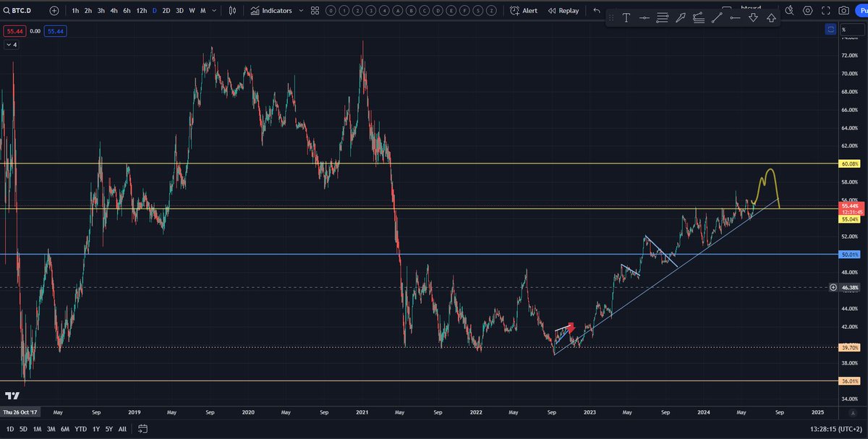Grab the drawing toolbar drag handle

point(612,18)
